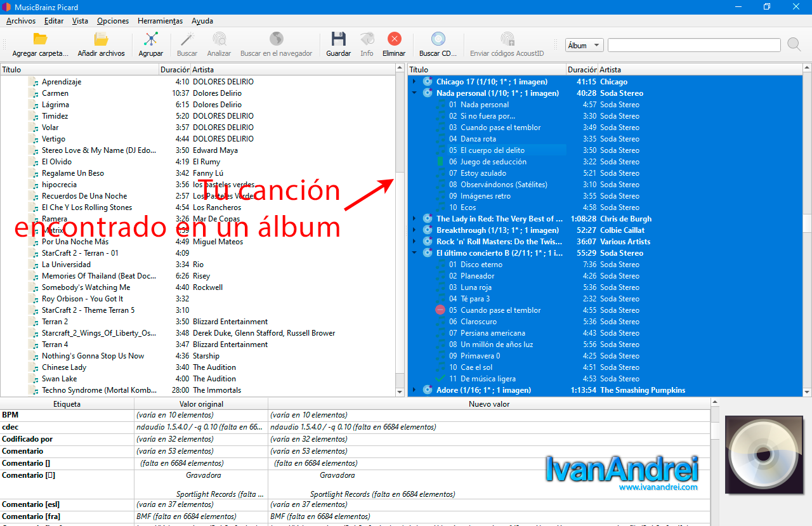Open the Álbum search type dropdown
This screenshot has height=526, width=812.
584,45
